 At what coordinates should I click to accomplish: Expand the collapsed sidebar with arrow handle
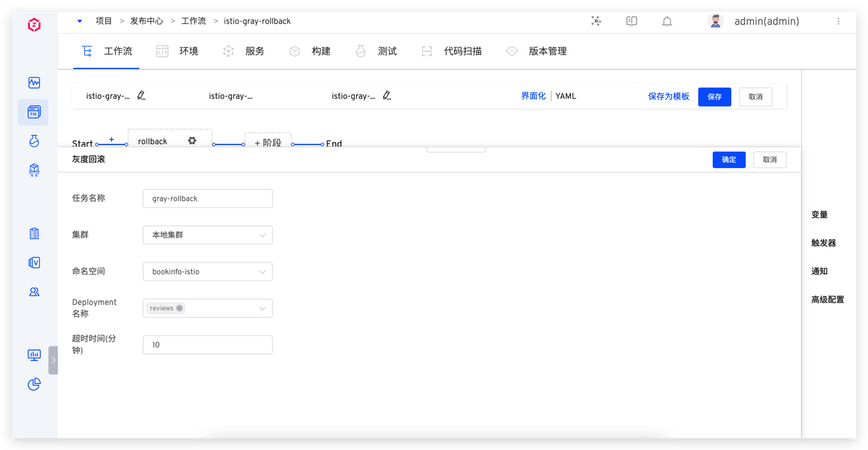(x=53, y=360)
